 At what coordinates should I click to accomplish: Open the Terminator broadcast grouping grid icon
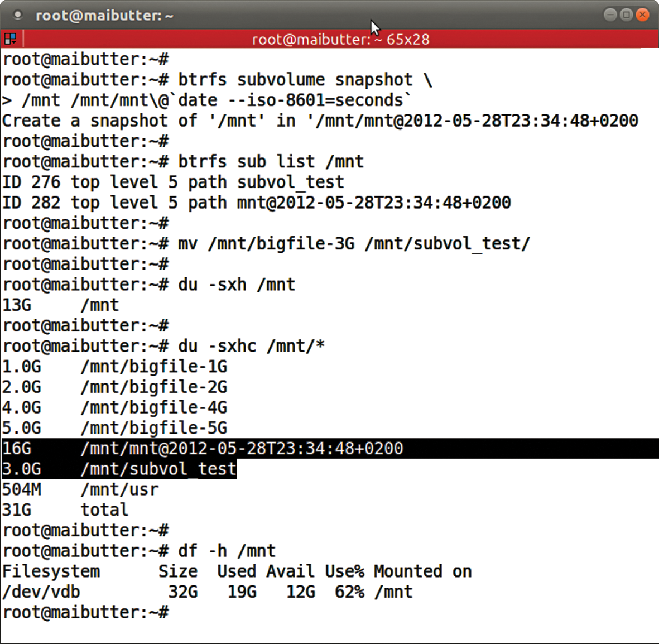[x=9, y=39]
